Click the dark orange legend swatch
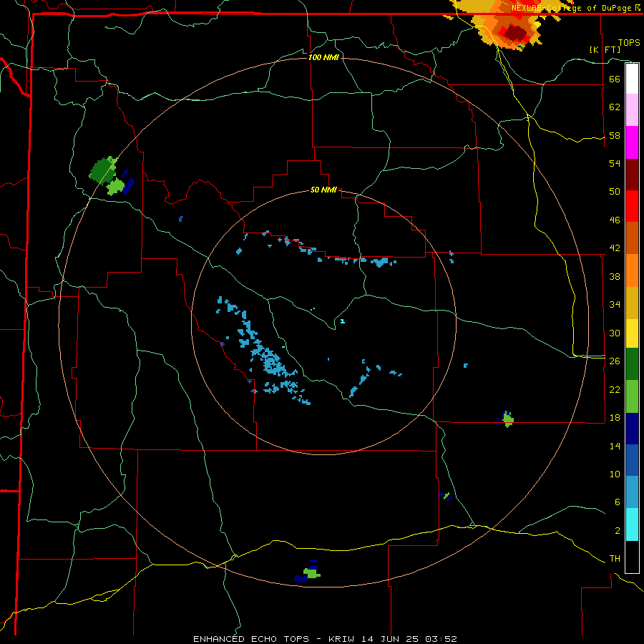The width and height of the screenshot is (644, 644). 632,238
